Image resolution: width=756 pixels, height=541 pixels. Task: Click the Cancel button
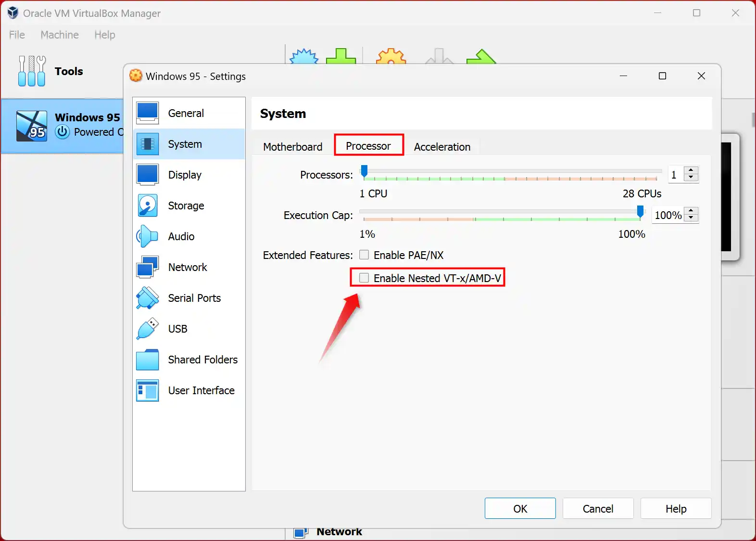(x=598, y=508)
